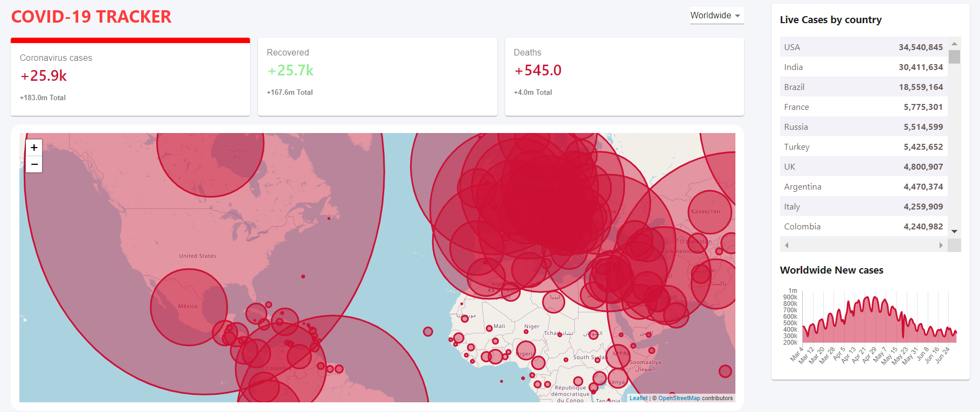Select the Coronavirus cases card
The image size is (980, 412).
[130, 76]
